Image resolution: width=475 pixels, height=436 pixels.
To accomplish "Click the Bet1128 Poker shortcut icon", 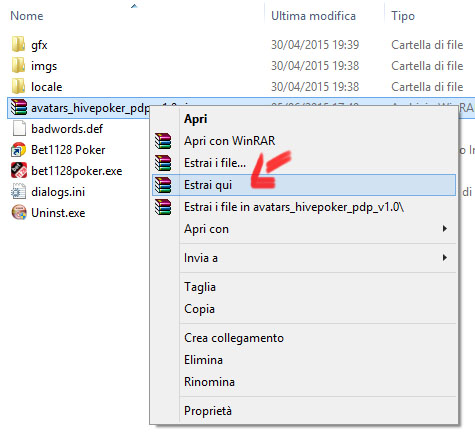I will point(19,150).
